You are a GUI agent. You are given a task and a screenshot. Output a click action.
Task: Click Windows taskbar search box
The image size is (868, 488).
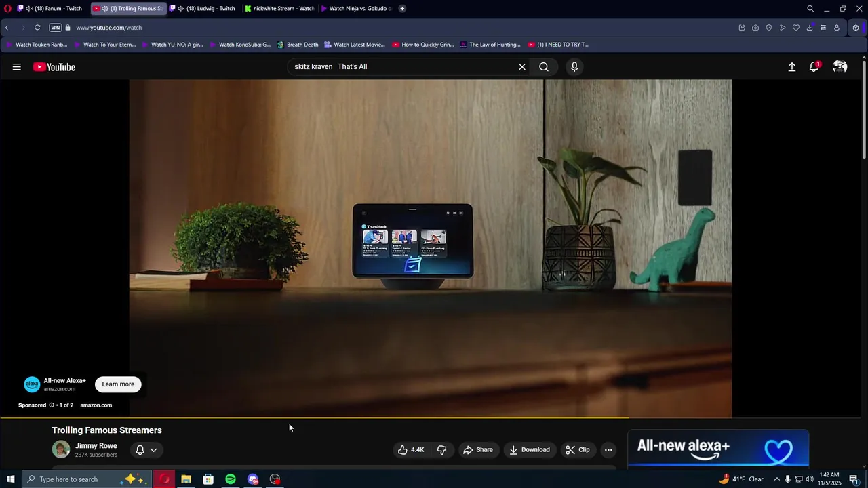click(87, 479)
